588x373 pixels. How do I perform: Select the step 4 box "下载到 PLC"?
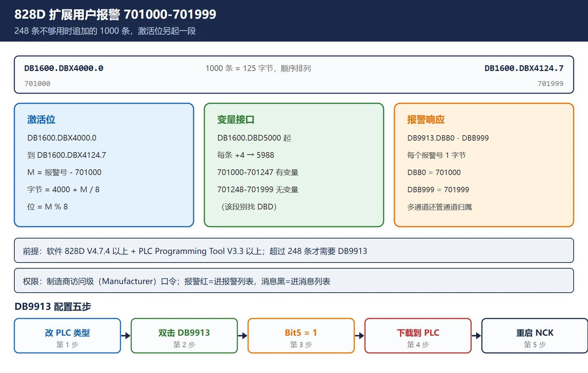418,336
